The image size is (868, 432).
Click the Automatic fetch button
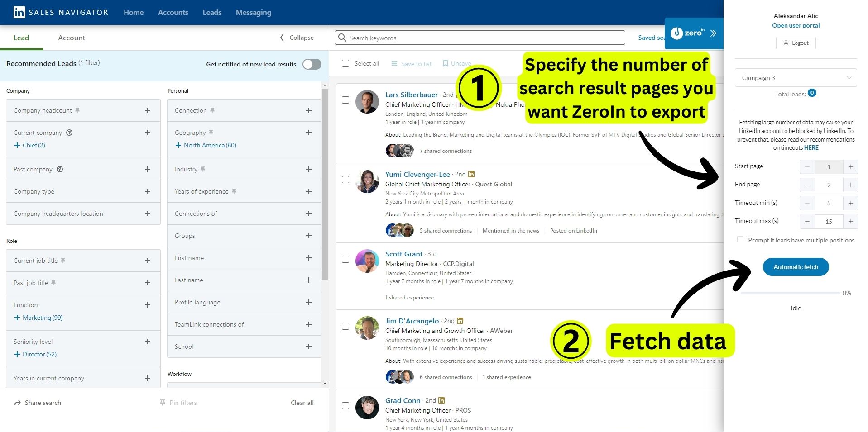point(796,267)
